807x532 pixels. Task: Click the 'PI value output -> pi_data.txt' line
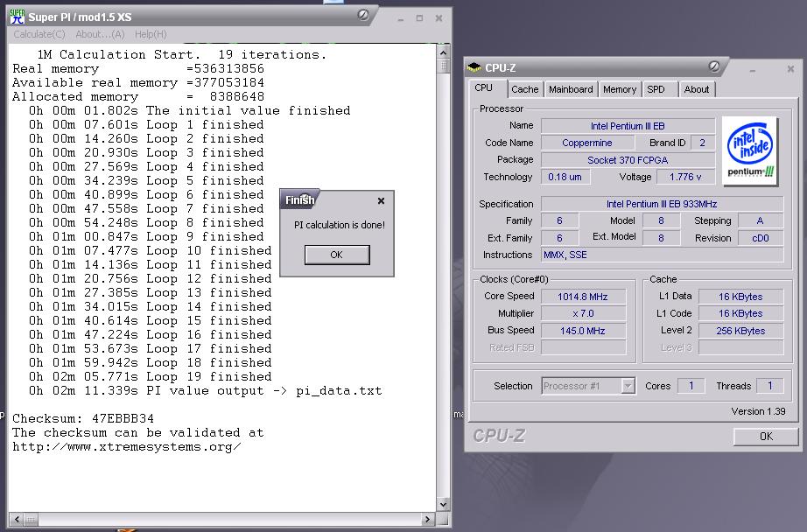point(206,390)
